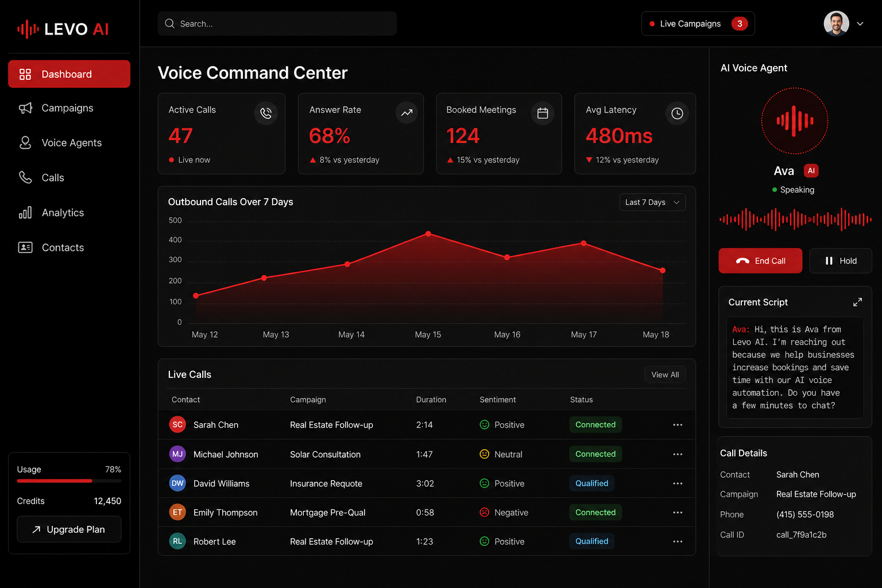Click the AI badge next to Ava

coord(811,171)
